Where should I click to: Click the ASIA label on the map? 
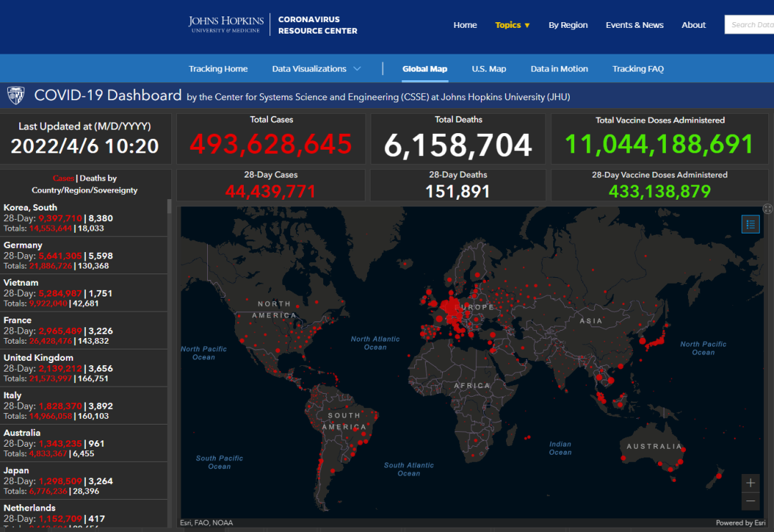coord(591,321)
